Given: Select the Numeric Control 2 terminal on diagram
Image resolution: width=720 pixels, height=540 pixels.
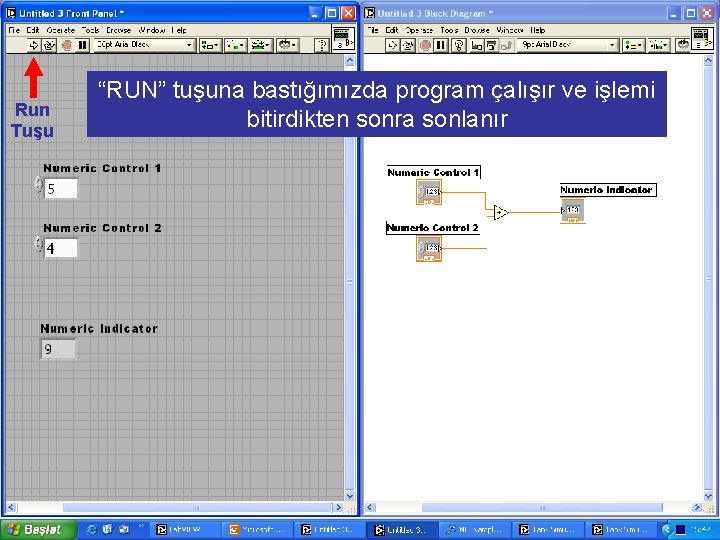Looking at the screenshot, I should point(429,248).
